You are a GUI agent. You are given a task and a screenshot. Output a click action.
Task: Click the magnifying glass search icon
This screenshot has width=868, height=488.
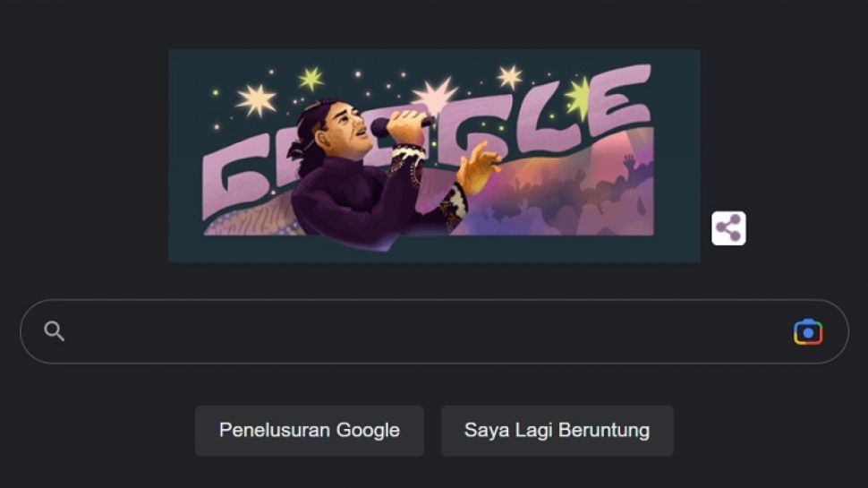(x=55, y=331)
